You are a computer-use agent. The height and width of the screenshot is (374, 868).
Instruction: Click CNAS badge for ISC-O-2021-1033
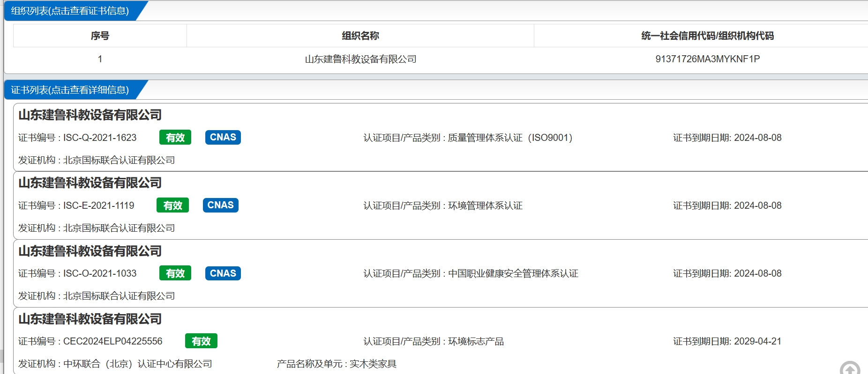223,273
